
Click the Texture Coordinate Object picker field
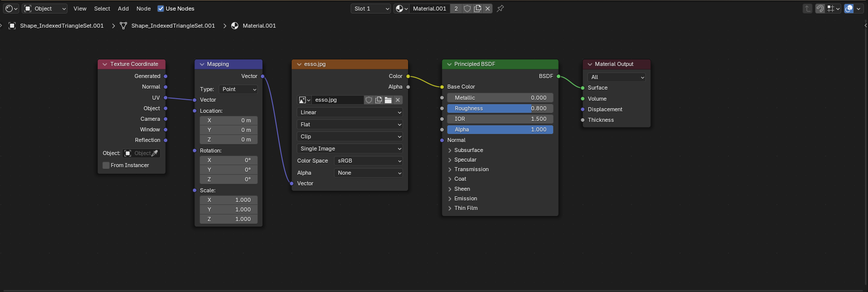(x=142, y=153)
